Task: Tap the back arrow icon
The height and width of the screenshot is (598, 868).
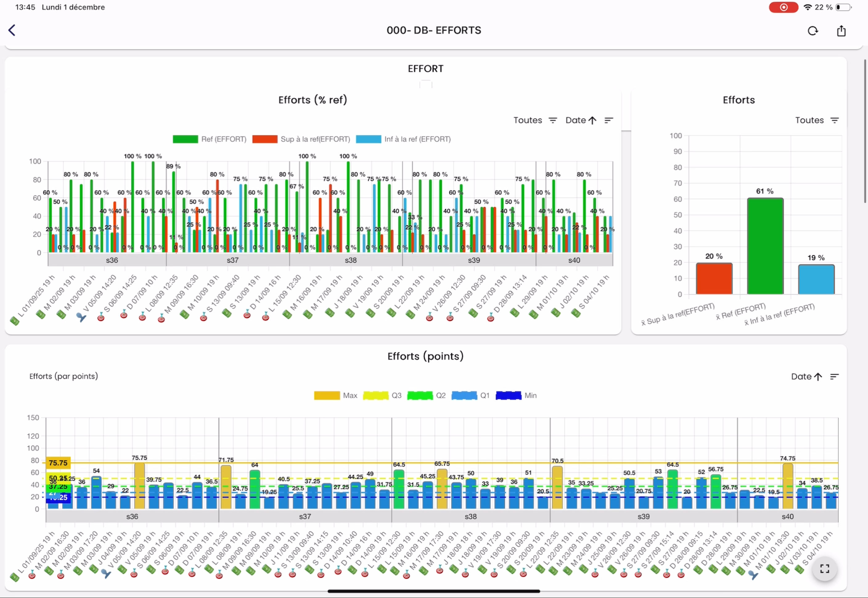Action: tap(12, 30)
